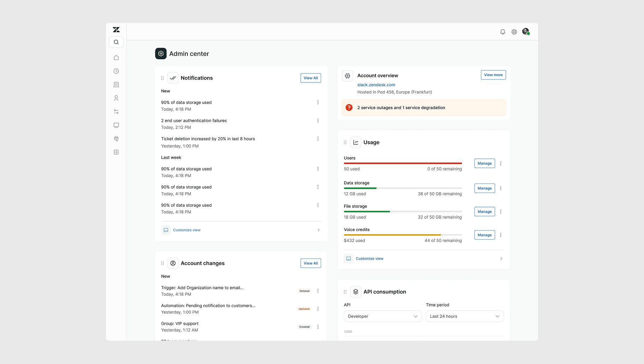644x364 pixels.
Task: Open the notifications bell in the top bar
Action: coord(503,32)
